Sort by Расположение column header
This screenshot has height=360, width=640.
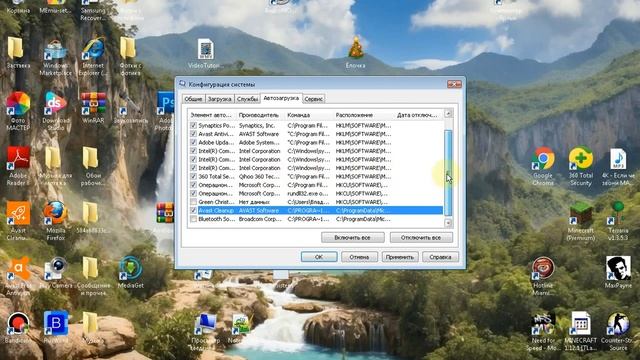pyautogui.click(x=363, y=115)
